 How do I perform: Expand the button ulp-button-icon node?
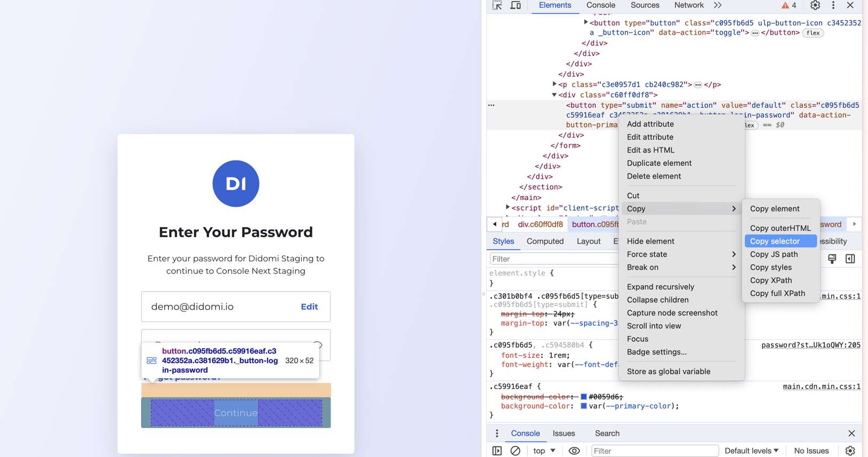[x=585, y=22]
